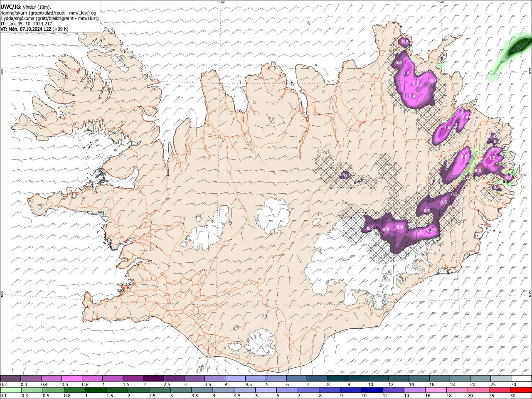Select pale grey upper swatch between 25 and 30
532x399 pixels.
[500, 378]
